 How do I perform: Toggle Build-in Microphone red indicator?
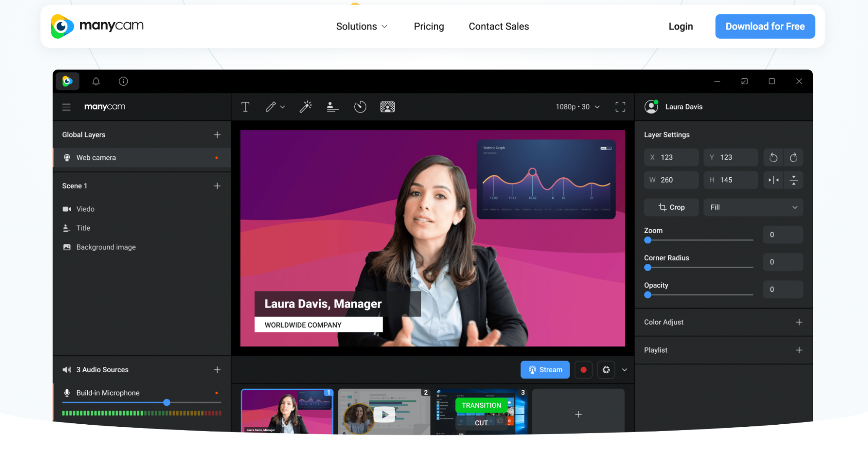click(217, 393)
